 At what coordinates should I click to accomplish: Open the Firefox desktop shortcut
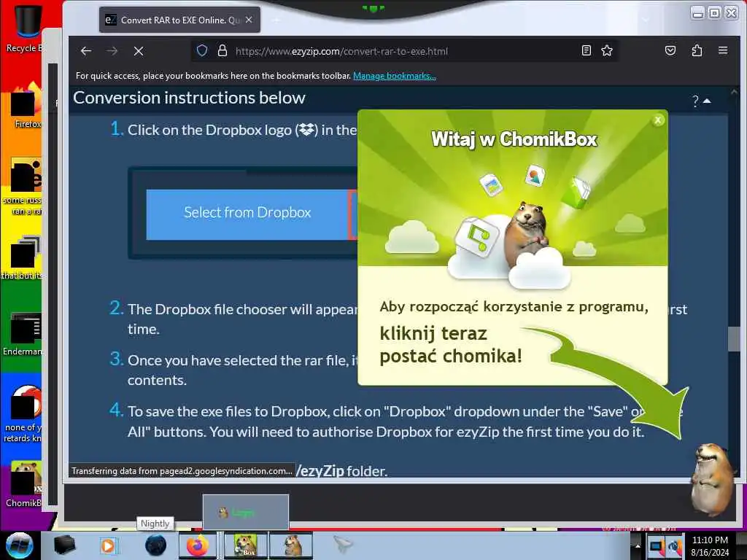click(25, 105)
